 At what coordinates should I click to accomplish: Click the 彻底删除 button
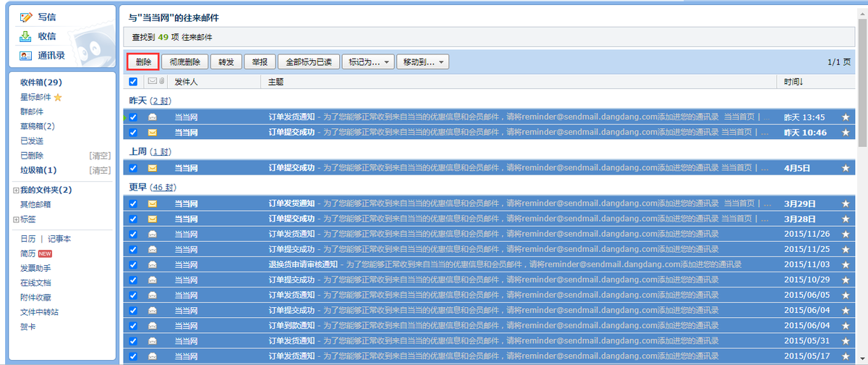tap(184, 62)
